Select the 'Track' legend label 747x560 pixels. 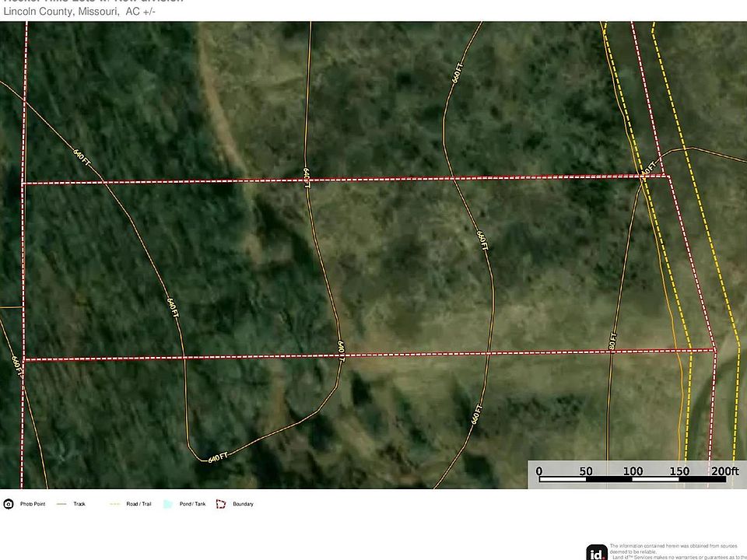[x=79, y=504]
